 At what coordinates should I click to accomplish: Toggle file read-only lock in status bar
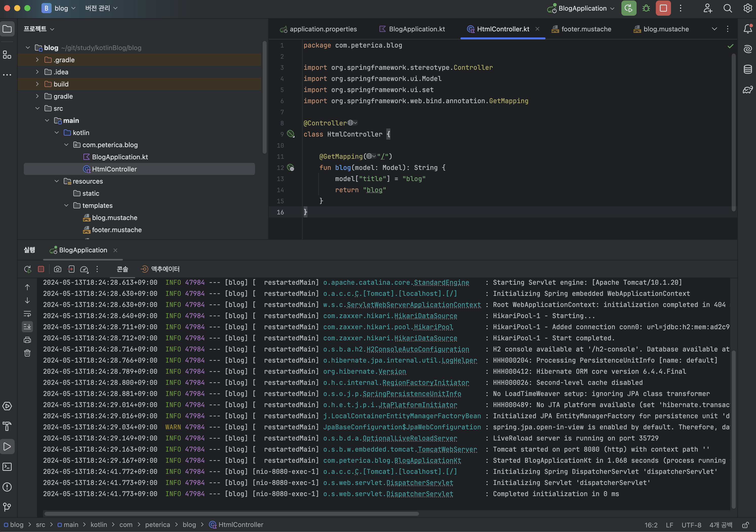[745, 525]
